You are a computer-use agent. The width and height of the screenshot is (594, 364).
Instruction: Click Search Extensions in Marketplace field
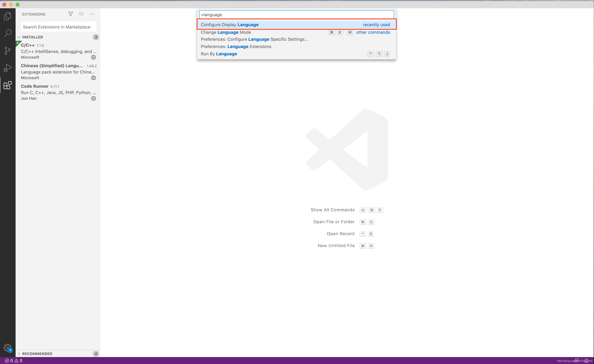[x=59, y=27]
